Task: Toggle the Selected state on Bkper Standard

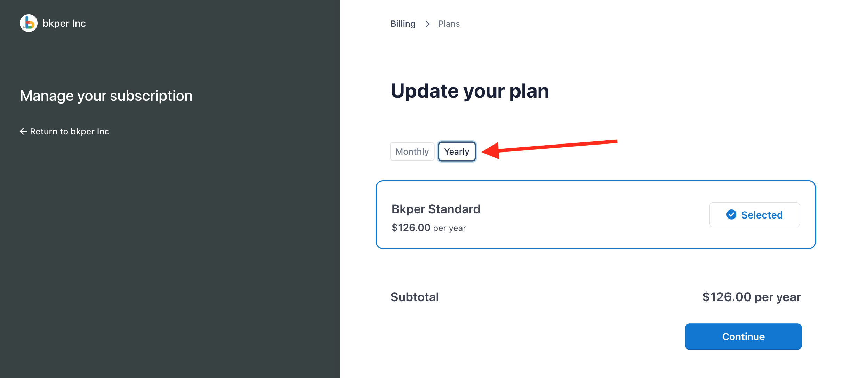Action: [x=755, y=215]
